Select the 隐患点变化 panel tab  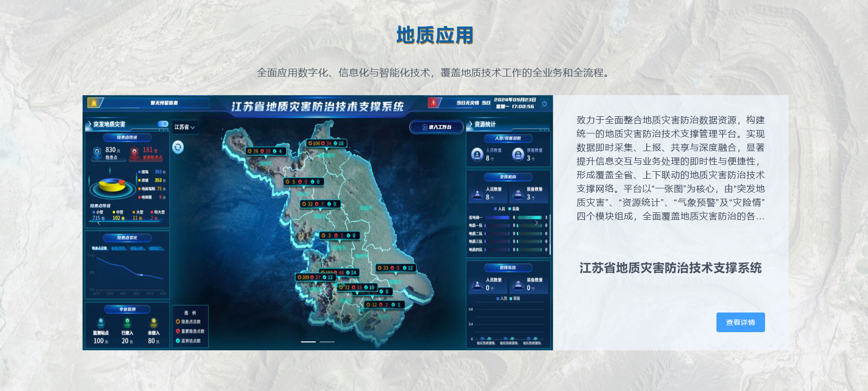[x=127, y=238]
